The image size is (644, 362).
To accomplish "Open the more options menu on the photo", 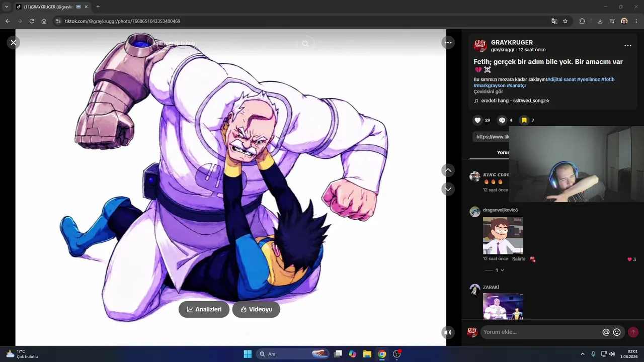I will click(x=448, y=43).
